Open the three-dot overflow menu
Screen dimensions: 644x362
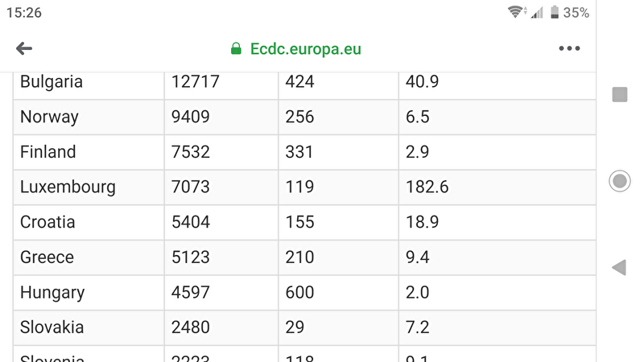569,48
